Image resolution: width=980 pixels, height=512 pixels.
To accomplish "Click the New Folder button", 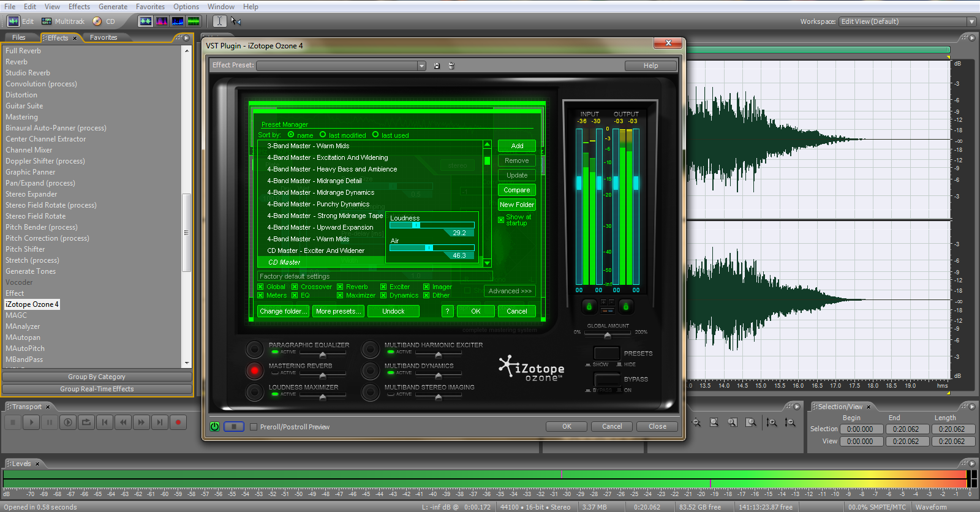I will pos(517,205).
